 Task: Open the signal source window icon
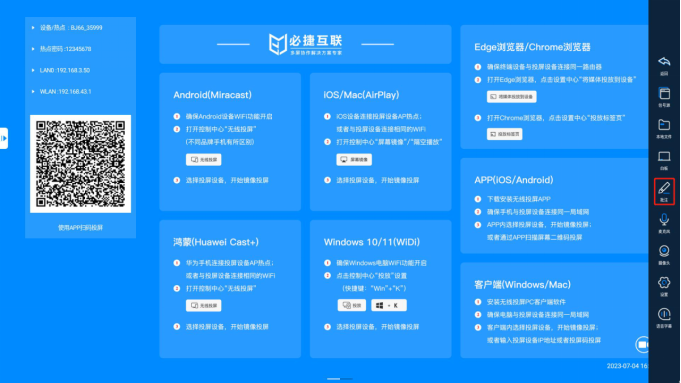click(664, 97)
